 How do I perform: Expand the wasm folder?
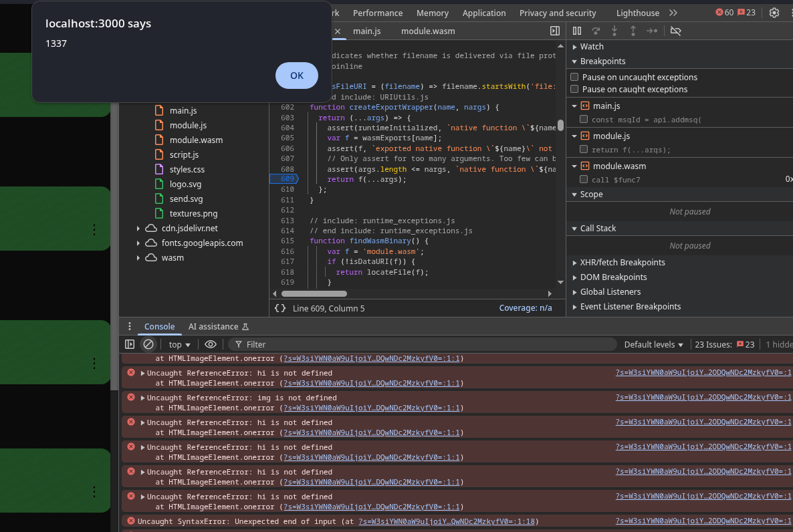[x=138, y=258]
